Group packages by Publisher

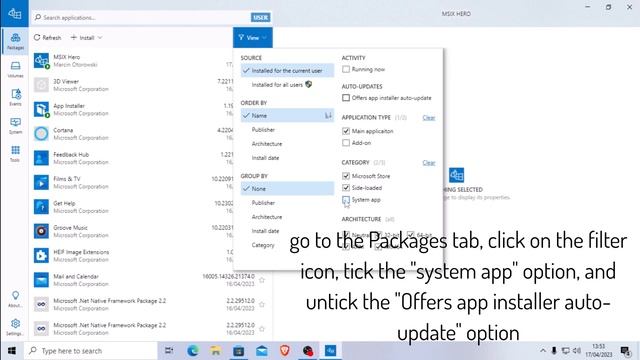[x=287, y=203]
